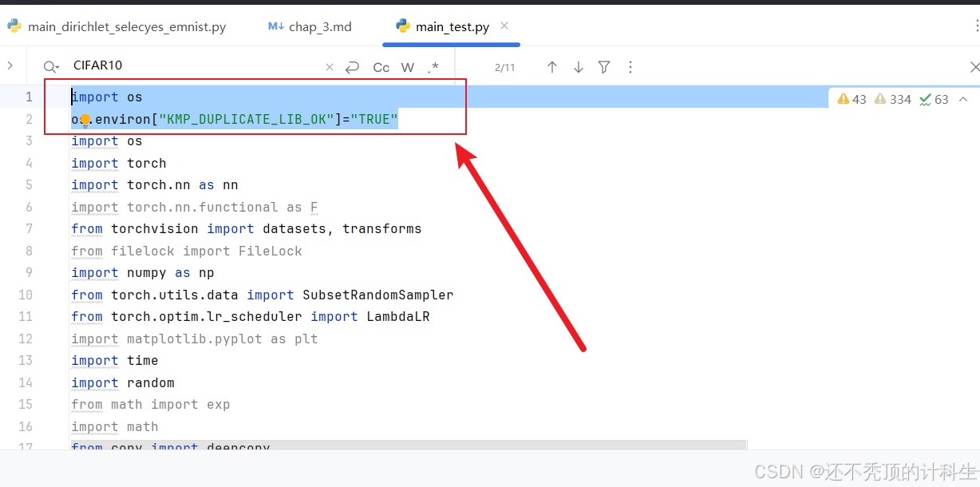This screenshot has height=487, width=980.
Task: Open the 334 weak warnings indicator
Action: pyautogui.click(x=893, y=99)
